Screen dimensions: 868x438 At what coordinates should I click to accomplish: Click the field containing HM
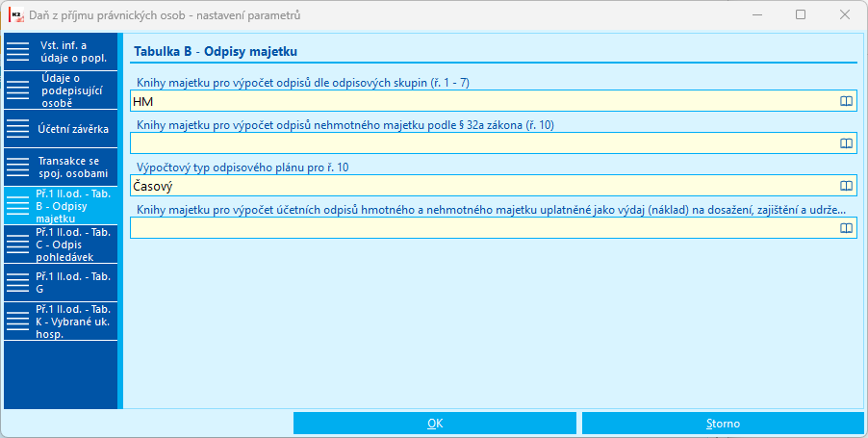(494, 101)
